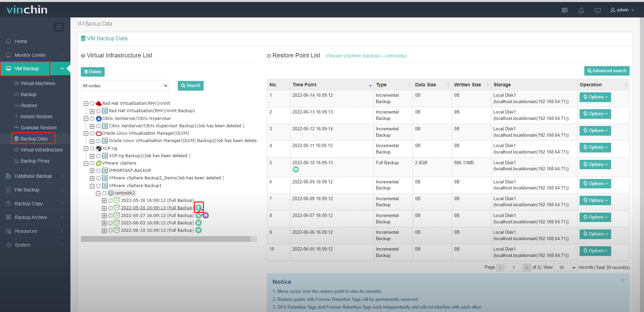Collapse the VMware vSphere Backup1 node

coord(92,186)
